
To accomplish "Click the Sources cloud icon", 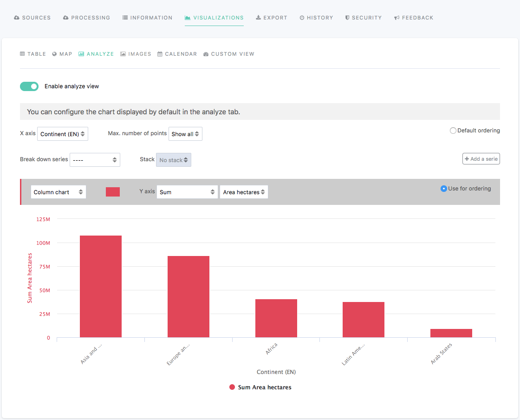I will click(x=17, y=18).
